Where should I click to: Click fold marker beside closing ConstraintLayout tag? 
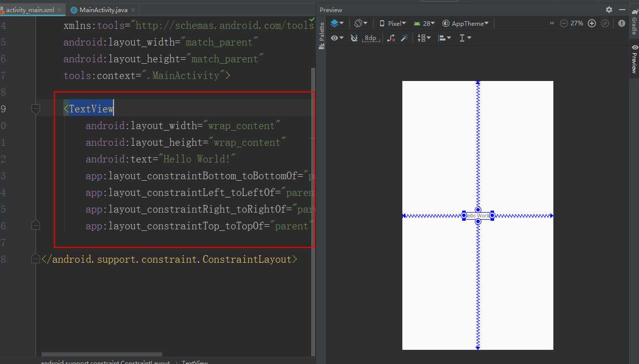(x=35, y=259)
